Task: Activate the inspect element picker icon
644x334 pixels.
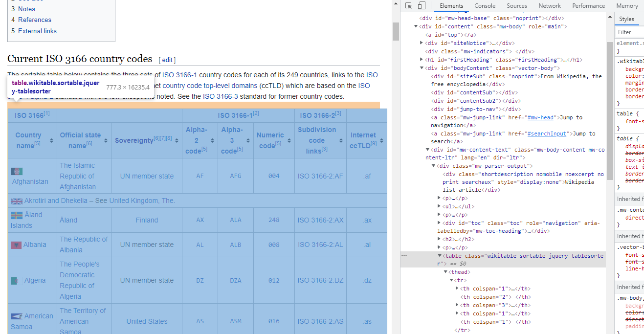Action: tap(409, 6)
